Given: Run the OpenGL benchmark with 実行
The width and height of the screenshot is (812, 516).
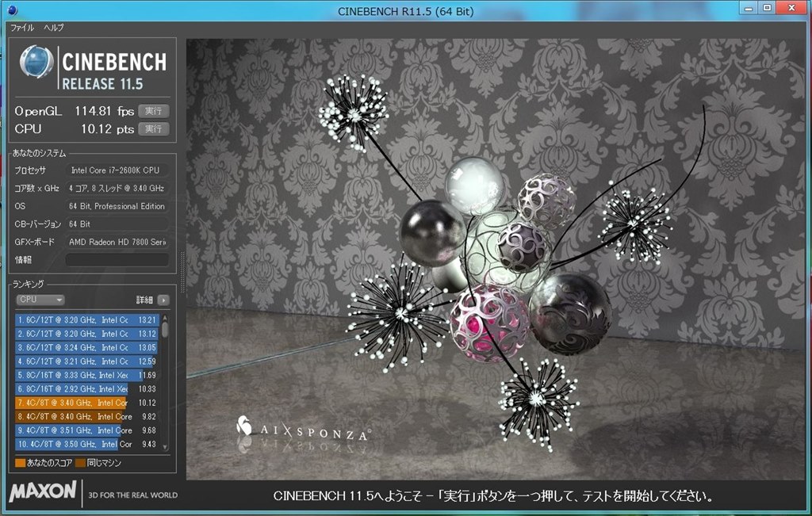Looking at the screenshot, I should point(154,111).
